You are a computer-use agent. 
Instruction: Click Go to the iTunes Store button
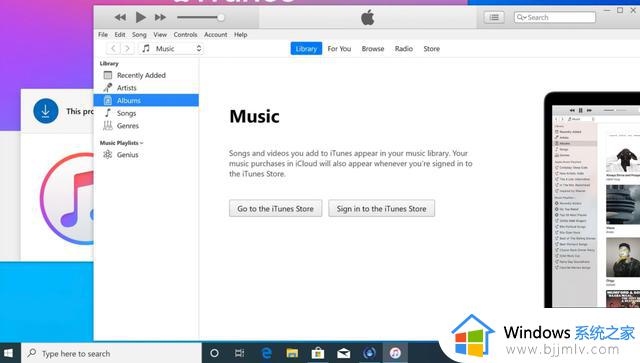pos(276,208)
